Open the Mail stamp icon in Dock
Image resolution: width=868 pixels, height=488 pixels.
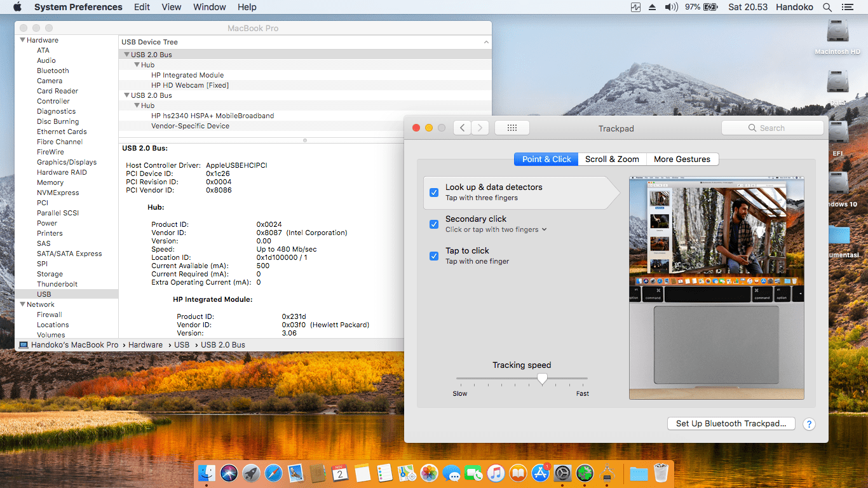295,473
